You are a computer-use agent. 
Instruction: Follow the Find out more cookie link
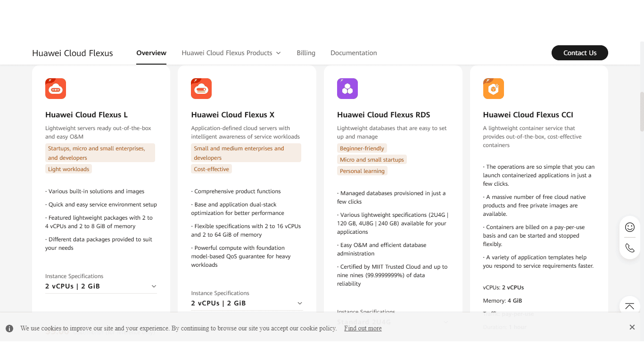[x=363, y=328]
